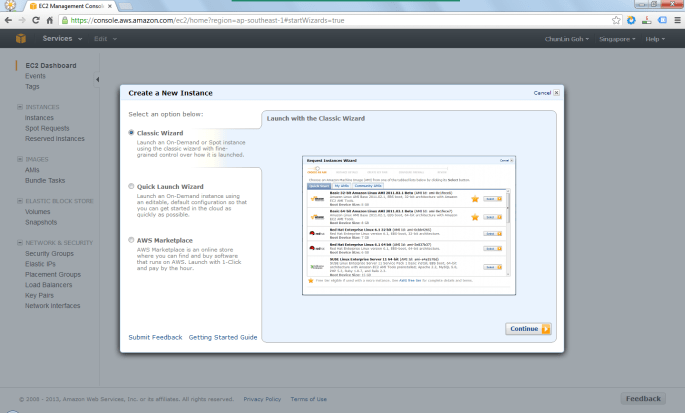The width and height of the screenshot is (685, 413).
Task: Open the Help dropdown in the top bar
Action: pos(656,39)
